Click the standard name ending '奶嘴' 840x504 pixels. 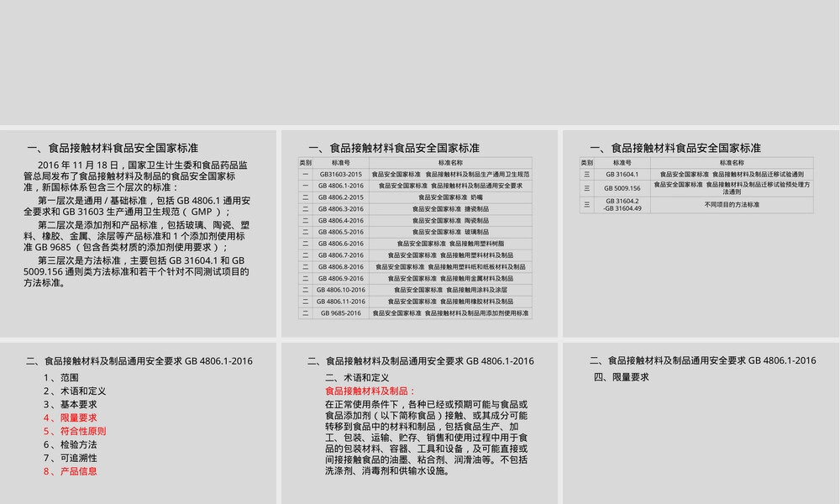pos(450,197)
